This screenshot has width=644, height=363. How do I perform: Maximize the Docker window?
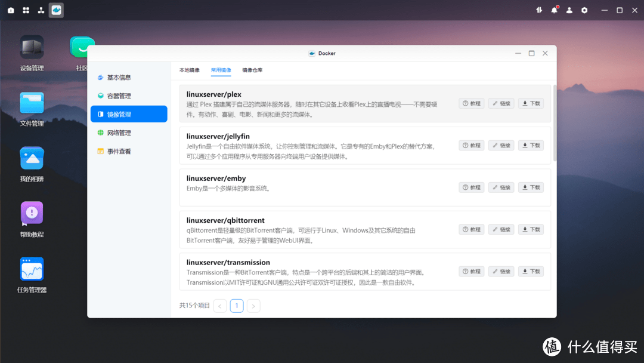click(x=531, y=54)
